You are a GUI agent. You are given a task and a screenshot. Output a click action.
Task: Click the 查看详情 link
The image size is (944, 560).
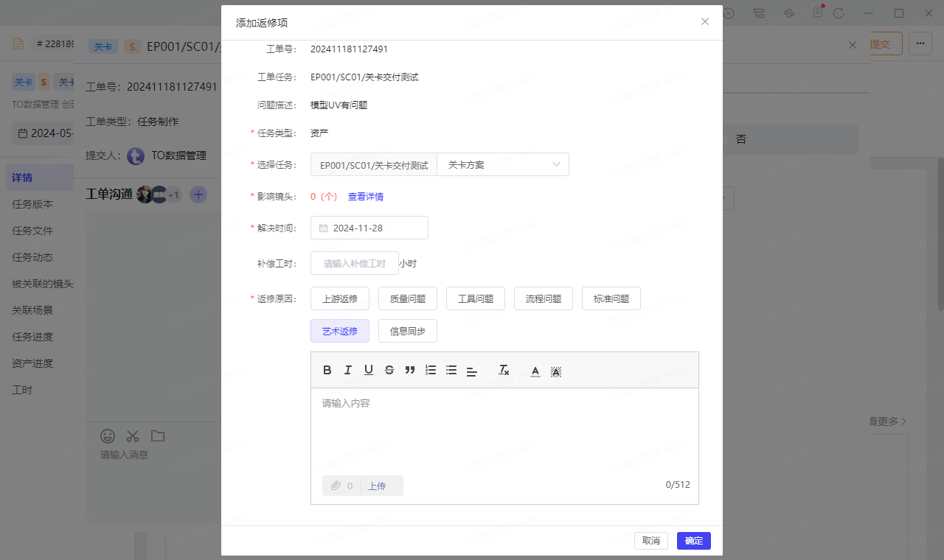click(x=366, y=197)
